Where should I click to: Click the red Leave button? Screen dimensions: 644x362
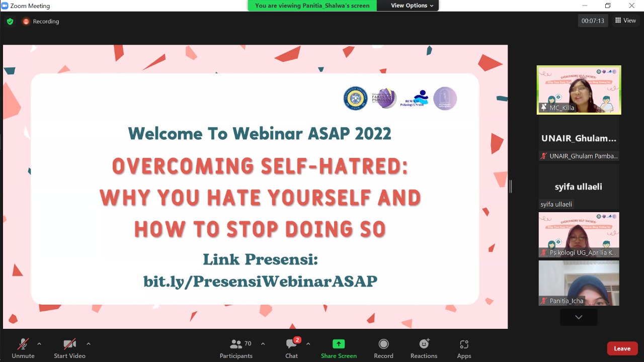pos(622,348)
